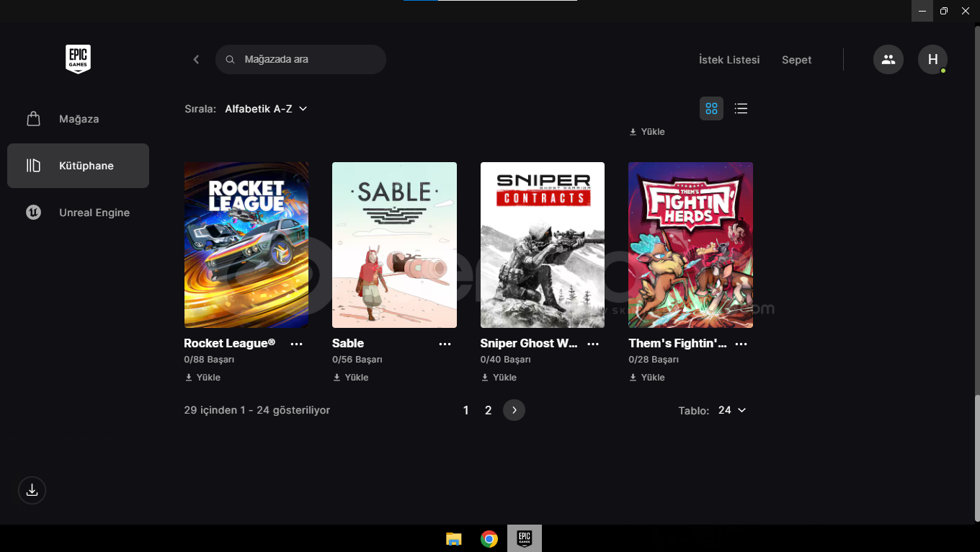Open Mağaza in the sidebar

click(78, 119)
